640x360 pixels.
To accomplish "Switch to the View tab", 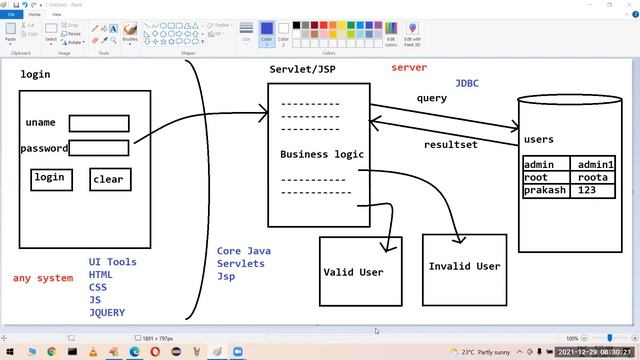I will [56, 14].
